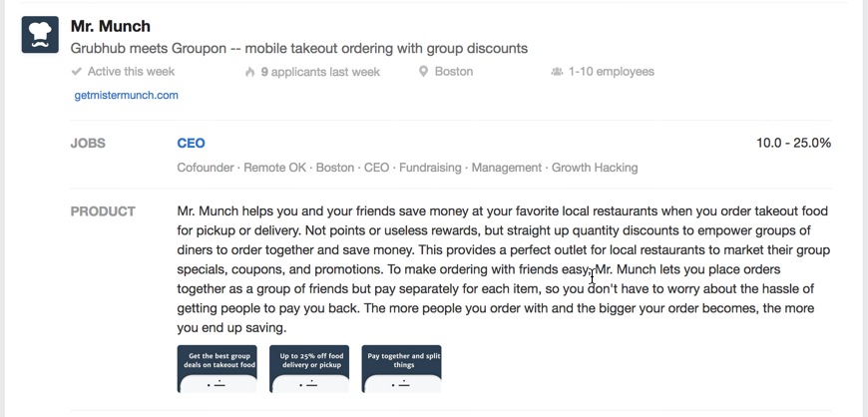Select the Management tag
Viewport: 868px width, 417px height.
(507, 168)
